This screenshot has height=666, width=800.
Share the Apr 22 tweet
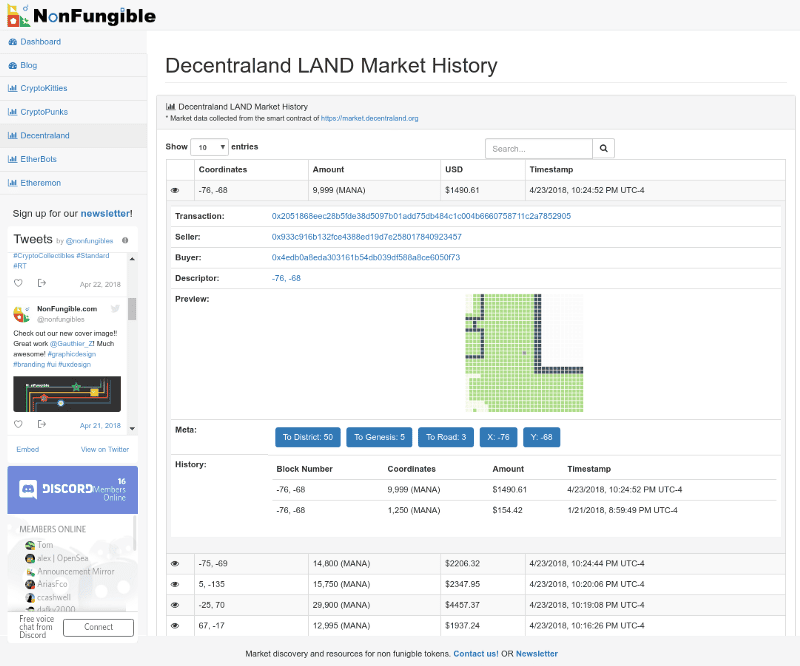(42, 283)
